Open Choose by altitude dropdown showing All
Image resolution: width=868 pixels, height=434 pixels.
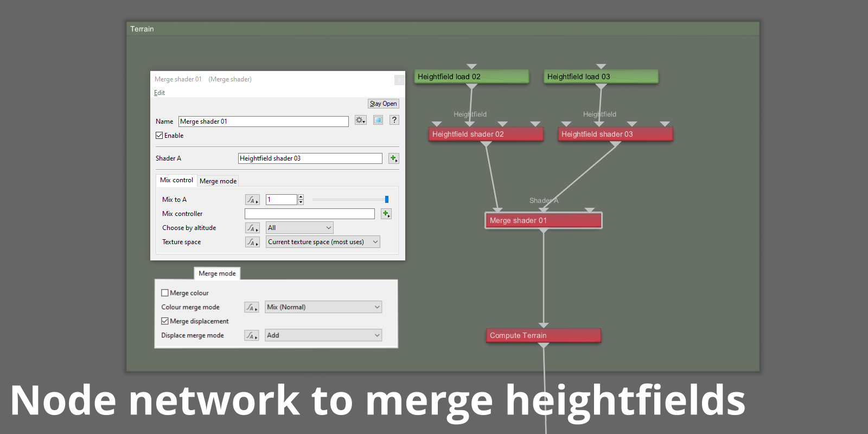pos(299,228)
